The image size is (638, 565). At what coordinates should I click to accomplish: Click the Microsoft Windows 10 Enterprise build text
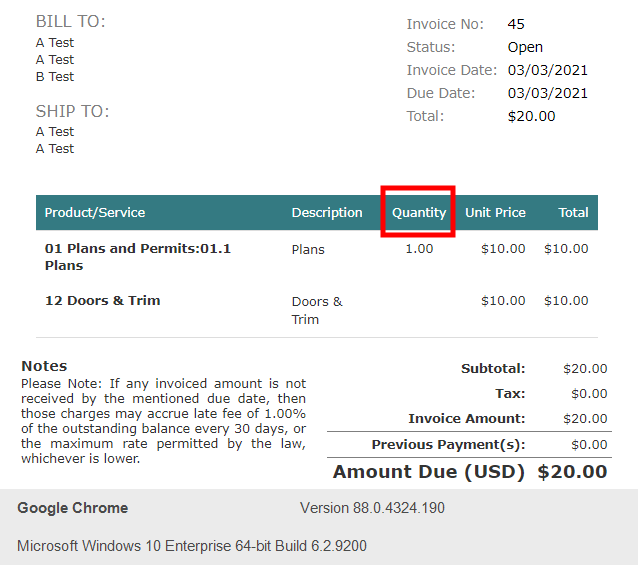tap(192, 546)
